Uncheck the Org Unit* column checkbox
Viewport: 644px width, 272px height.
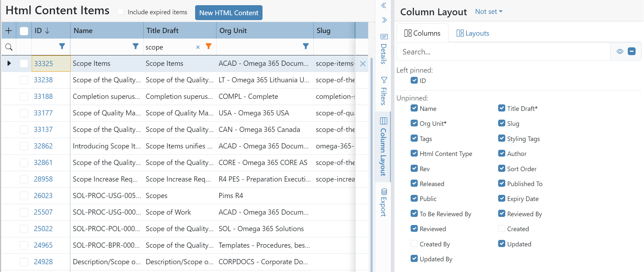point(414,123)
